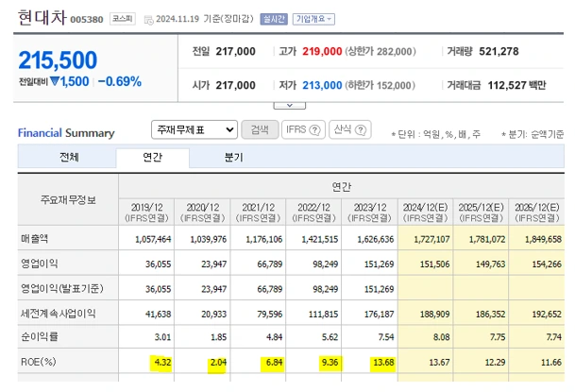
Task: Click the 주요재무정보 header cell
Action: pos(68,200)
